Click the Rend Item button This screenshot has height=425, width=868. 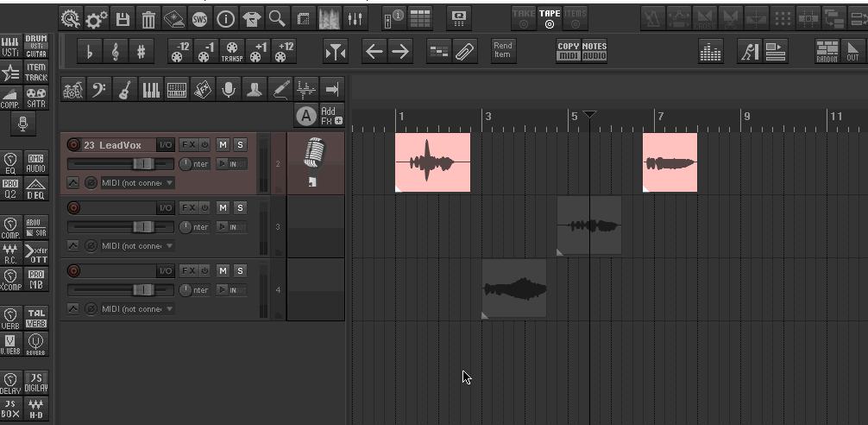coord(503,50)
